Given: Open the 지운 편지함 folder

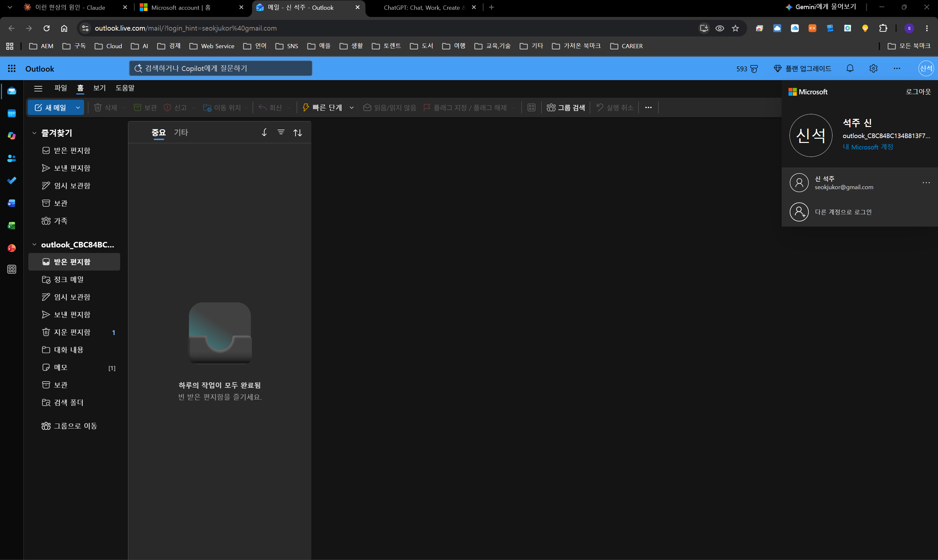Looking at the screenshot, I should coord(74,332).
